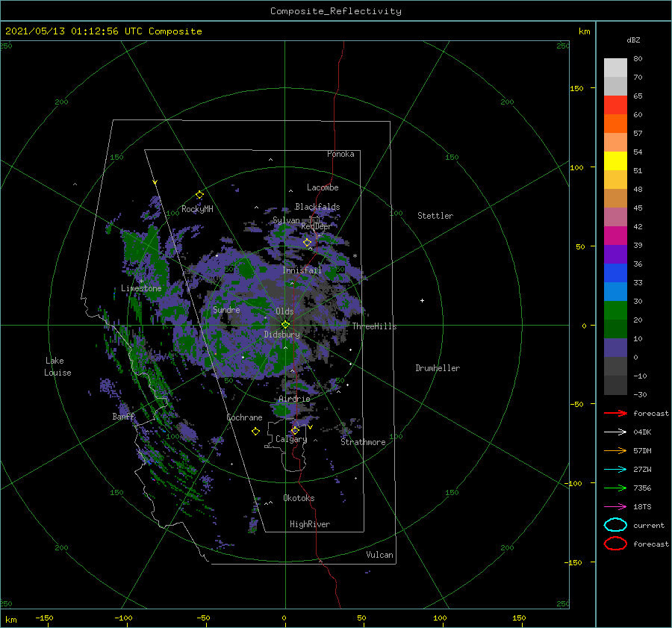Select the light gray 70-80 dBZ swatch
The width and height of the screenshot is (672, 628).
click(615, 67)
